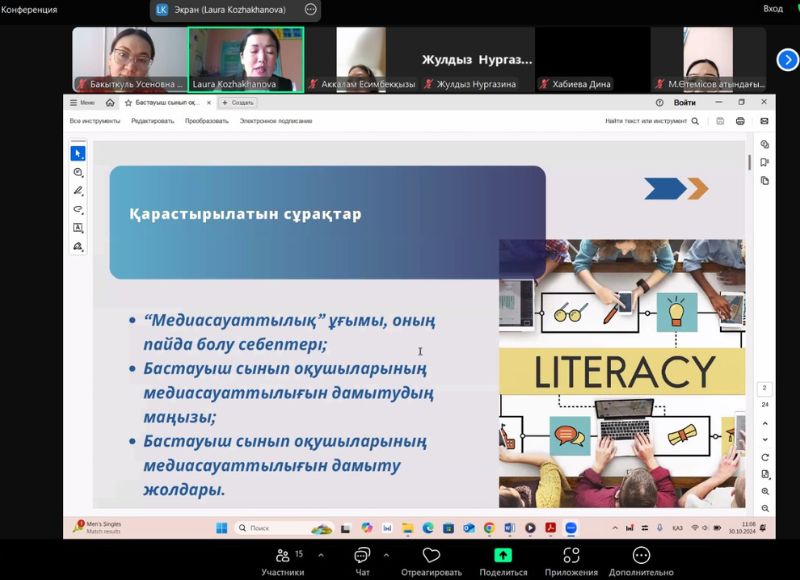Expand the arrow next to Участники
This screenshot has width=800, height=580.
(320, 554)
